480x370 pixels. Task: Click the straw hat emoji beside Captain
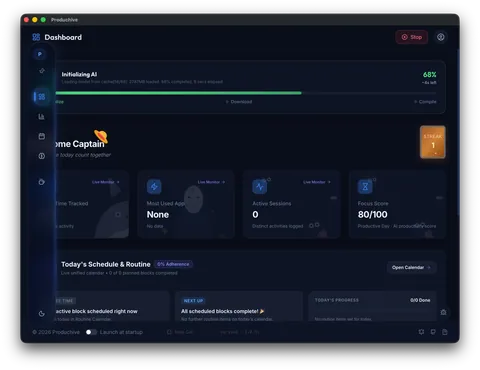(x=101, y=136)
